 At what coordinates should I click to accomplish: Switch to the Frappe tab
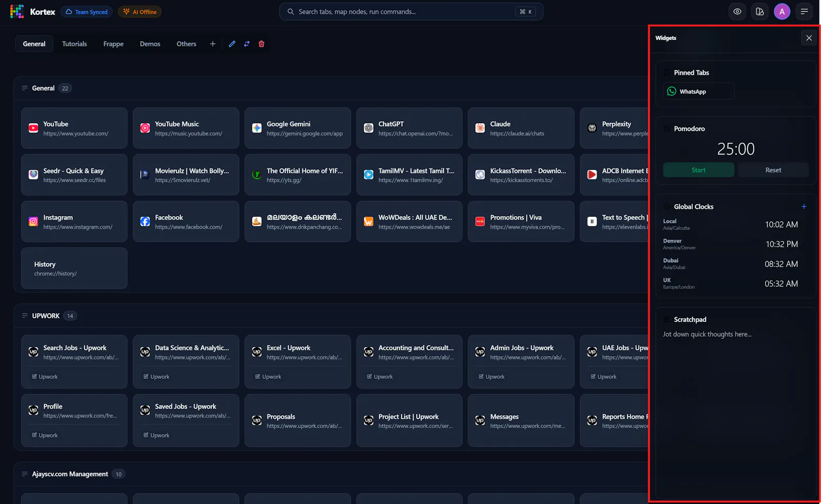tap(113, 44)
